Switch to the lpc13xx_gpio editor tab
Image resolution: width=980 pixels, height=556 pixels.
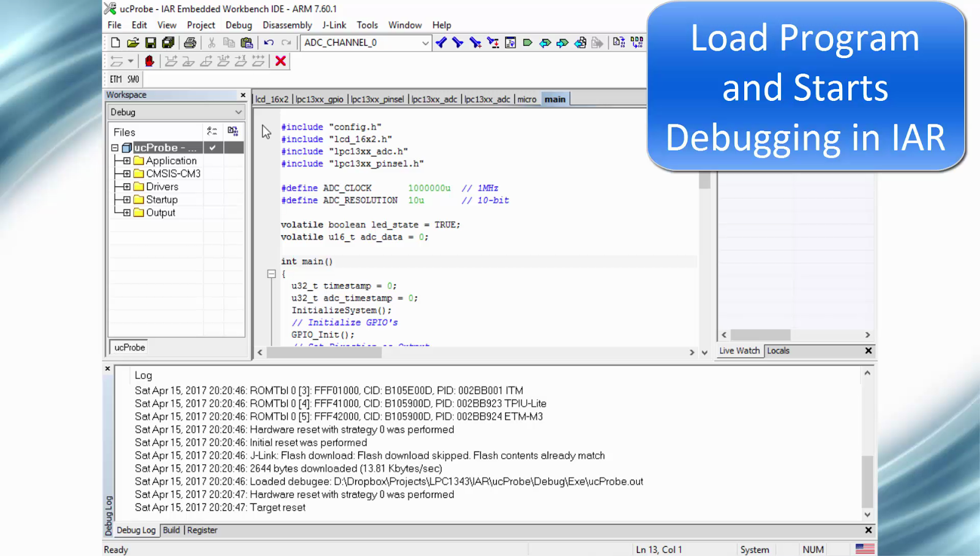[x=320, y=99]
